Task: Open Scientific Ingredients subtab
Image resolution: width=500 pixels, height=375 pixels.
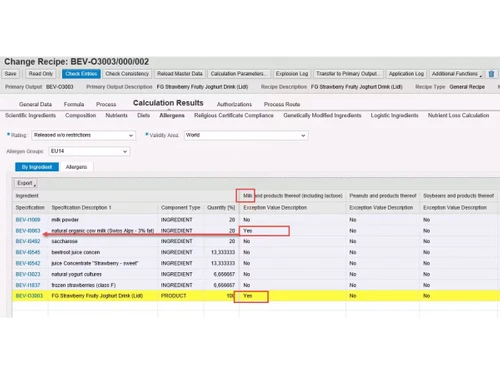Action: click(x=30, y=115)
